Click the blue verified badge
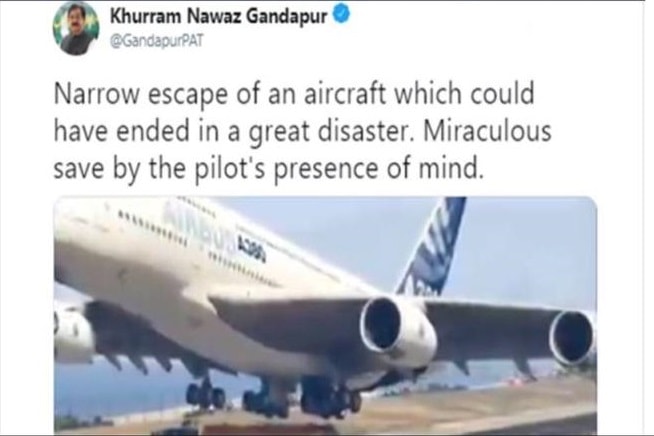The image size is (654, 436). [x=341, y=15]
